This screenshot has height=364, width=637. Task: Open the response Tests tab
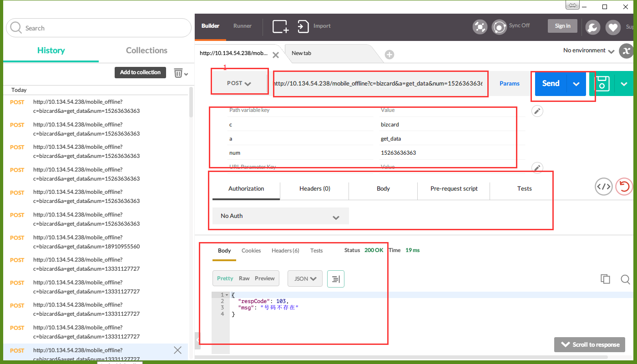tap(316, 251)
